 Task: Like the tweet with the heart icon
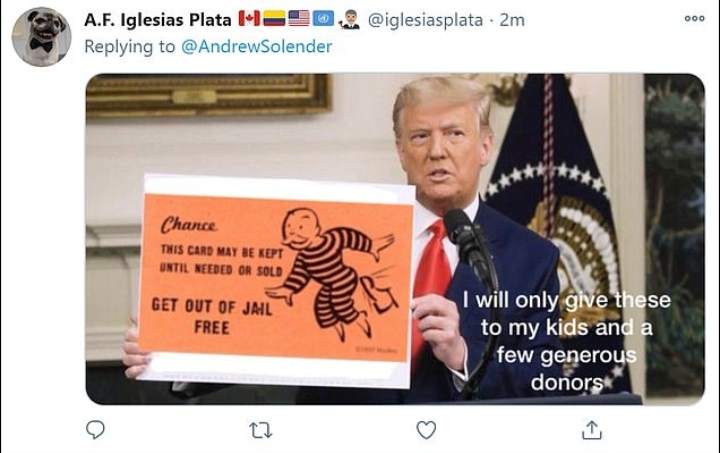tap(426, 430)
